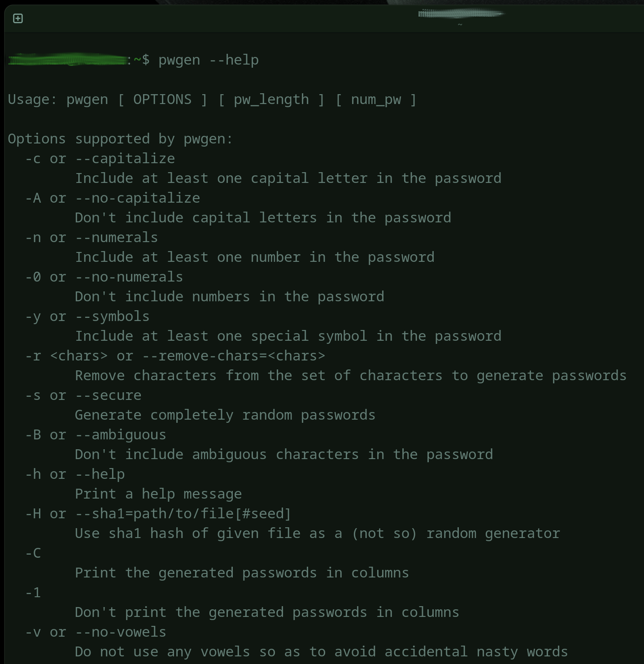The width and height of the screenshot is (644, 664).
Task: Click the '--secure' option flag
Action: pyautogui.click(x=108, y=395)
